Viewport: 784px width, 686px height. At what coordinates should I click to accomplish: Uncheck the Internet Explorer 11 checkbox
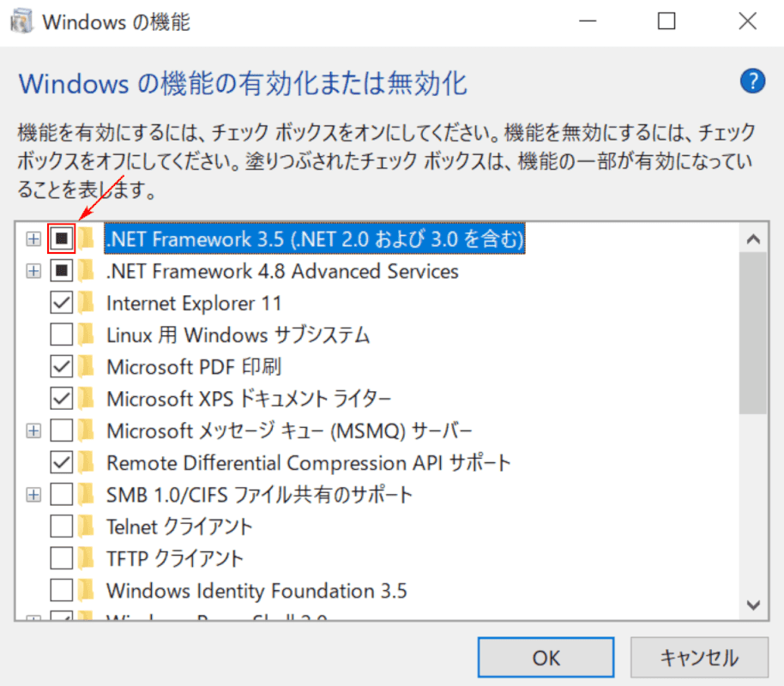click(62, 303)
